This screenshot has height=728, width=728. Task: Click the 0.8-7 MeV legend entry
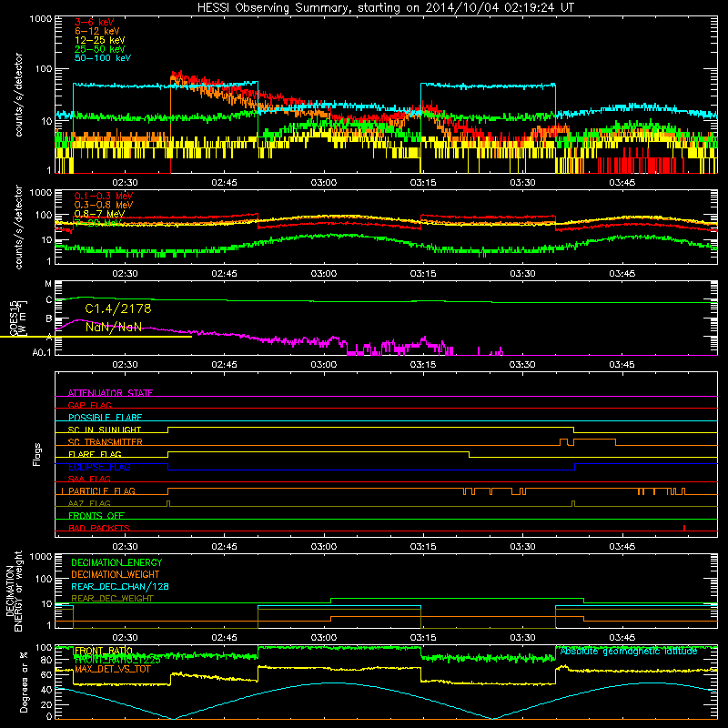99,214
